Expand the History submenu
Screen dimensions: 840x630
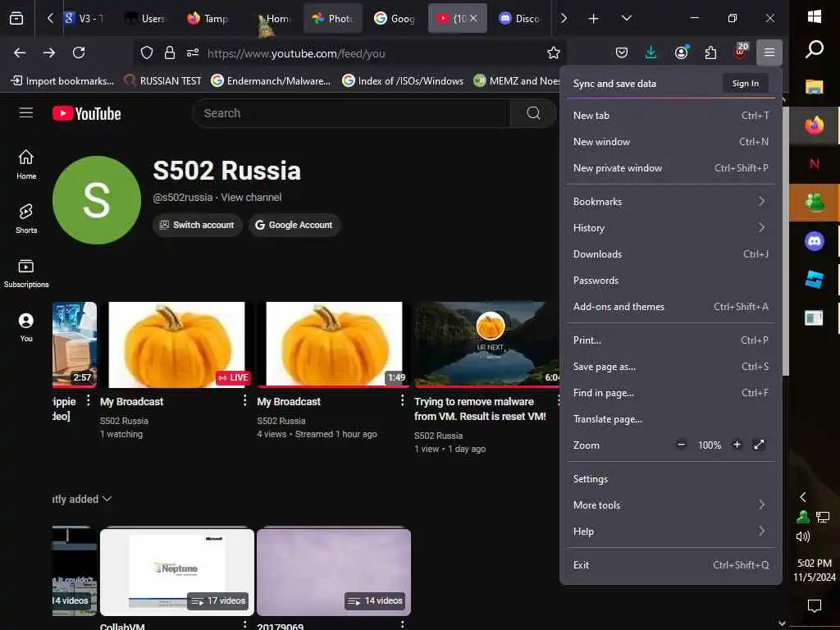[x=671, y=228]
